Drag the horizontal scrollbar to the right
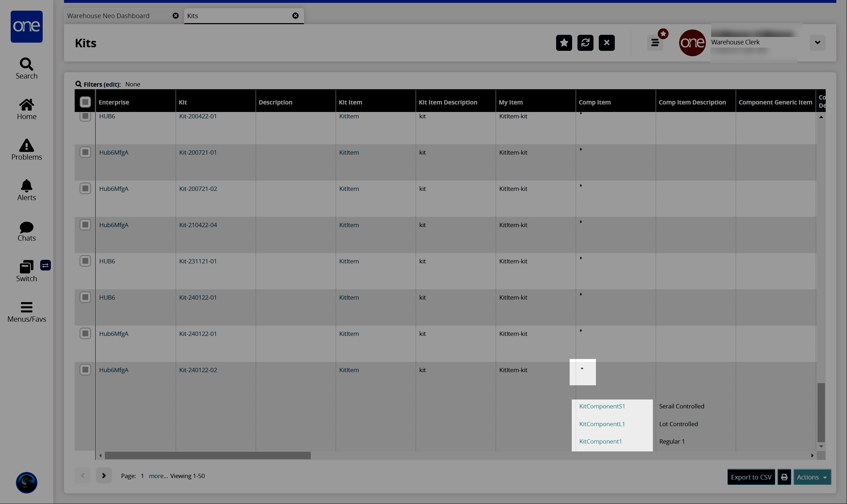Image resolution: width=847 pixels, height=504 pixels. [x=208, y=455]
